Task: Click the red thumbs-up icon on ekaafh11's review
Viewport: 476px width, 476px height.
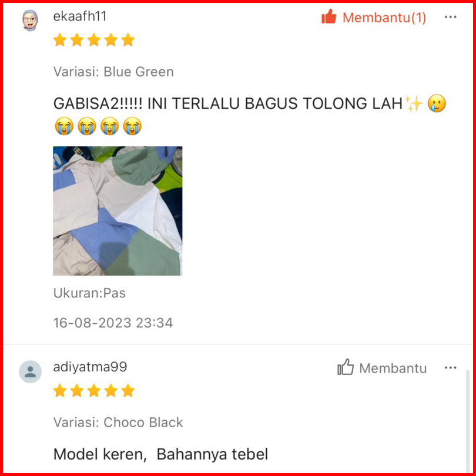Action: coord(329,16)
